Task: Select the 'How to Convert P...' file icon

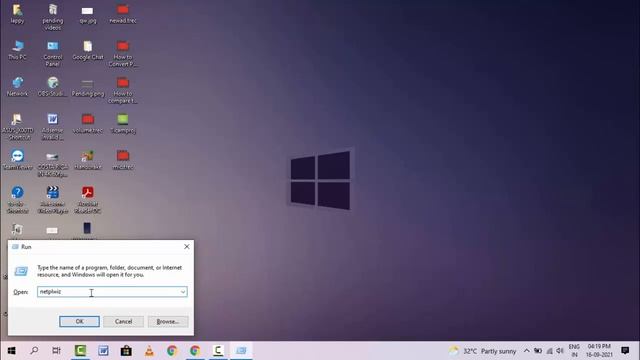Action: (x=123, y=53)
